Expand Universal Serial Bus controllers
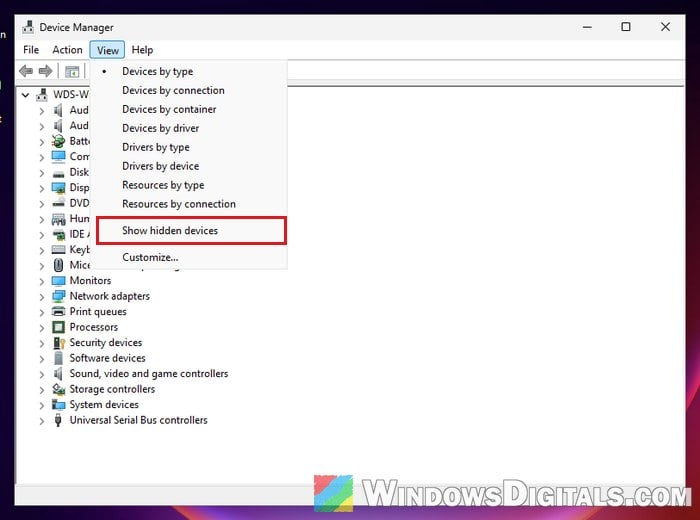The height and width of the screenshot is (520, 700). pyautogui.click(x=42, y=421)
